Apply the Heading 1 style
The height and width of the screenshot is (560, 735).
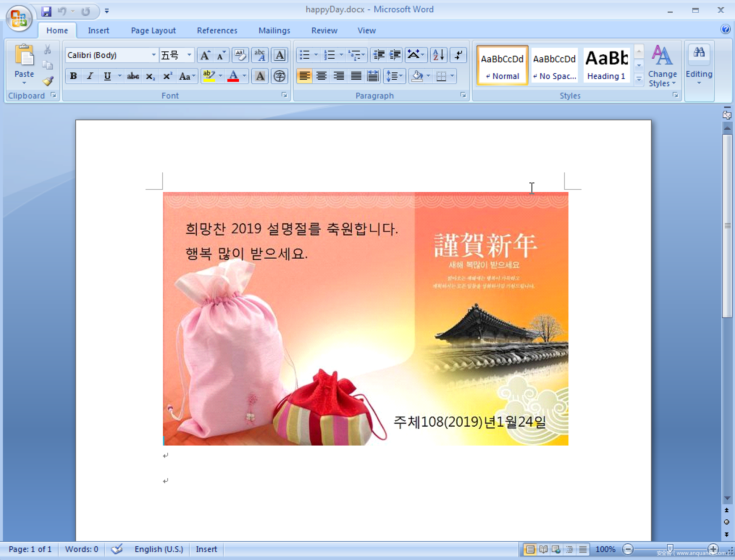606,65
